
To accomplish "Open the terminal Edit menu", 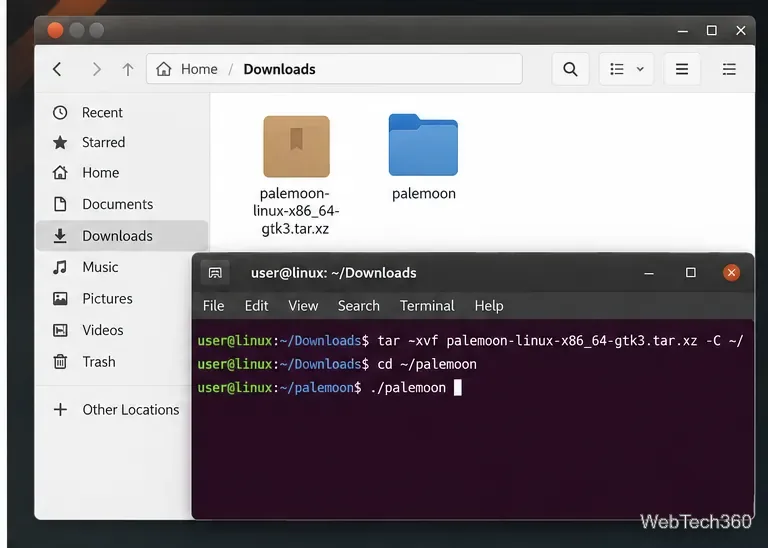I will coord(257,306).
